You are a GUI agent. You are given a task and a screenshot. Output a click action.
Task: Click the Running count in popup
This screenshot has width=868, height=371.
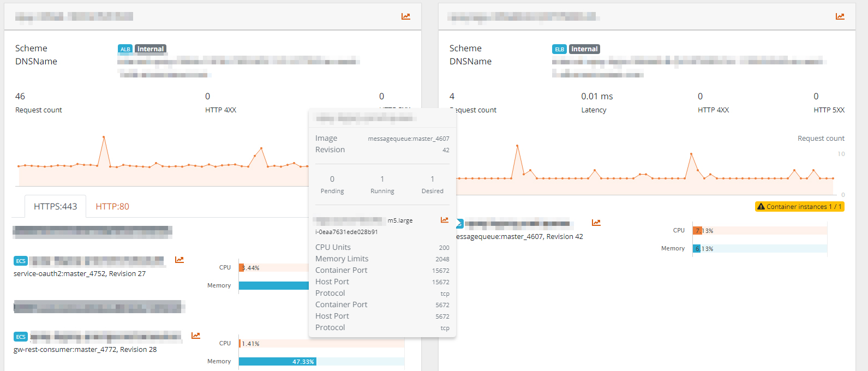pos(382,179)
